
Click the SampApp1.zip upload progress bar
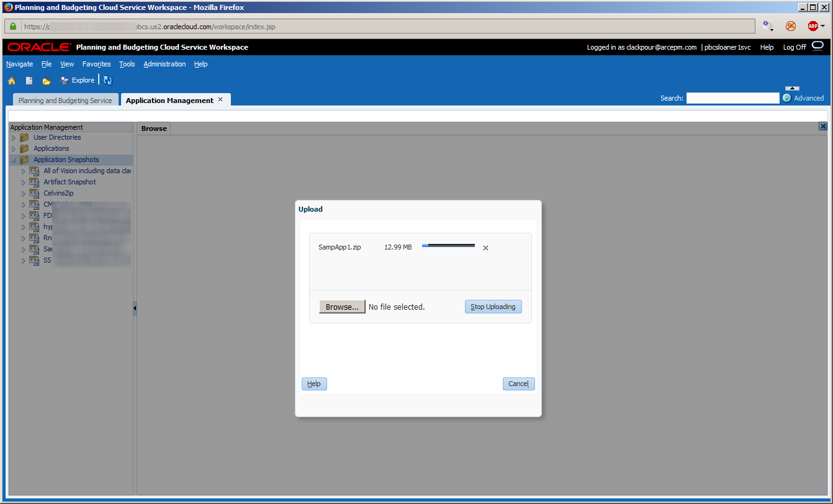click(x=448, y=246)
